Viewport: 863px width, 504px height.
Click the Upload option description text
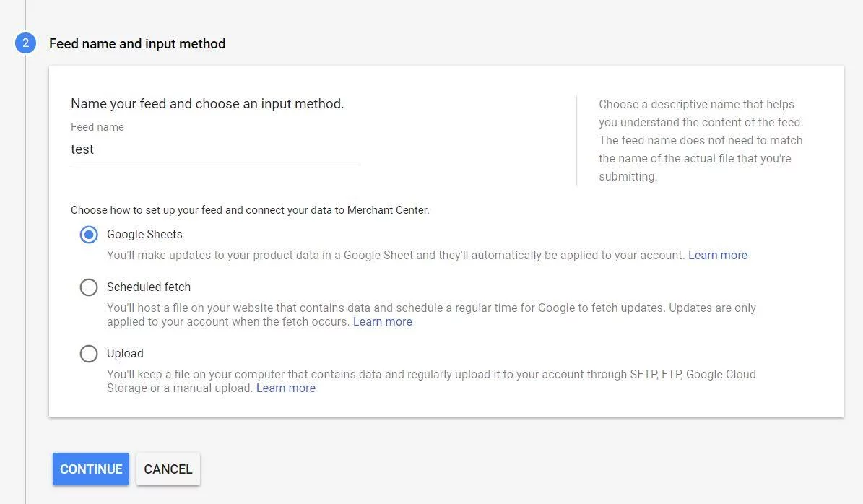pyautogui.click(x=430, y=375)
